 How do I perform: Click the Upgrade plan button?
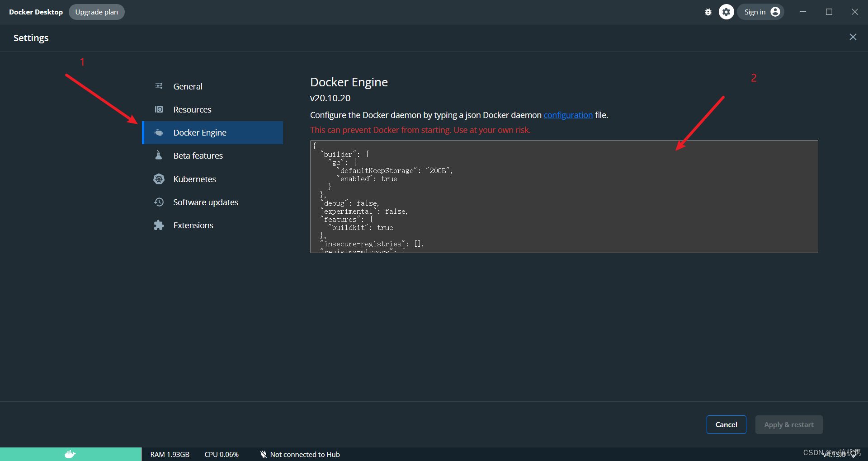(97, 12)
